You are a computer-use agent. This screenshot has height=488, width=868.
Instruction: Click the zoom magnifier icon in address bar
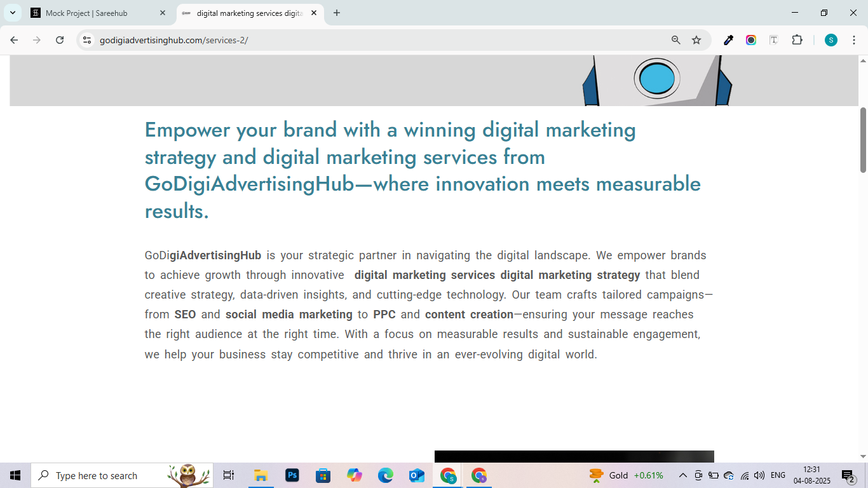tap(676, 40)
